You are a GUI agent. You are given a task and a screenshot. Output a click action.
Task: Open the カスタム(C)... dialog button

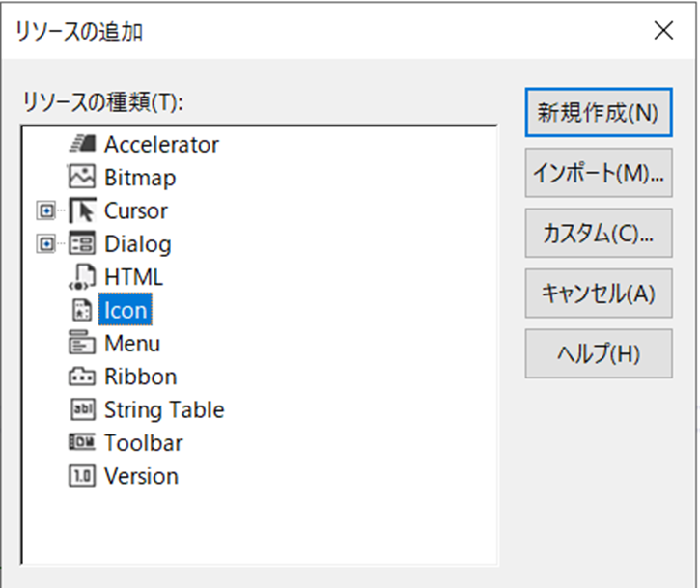pos(598,232)
